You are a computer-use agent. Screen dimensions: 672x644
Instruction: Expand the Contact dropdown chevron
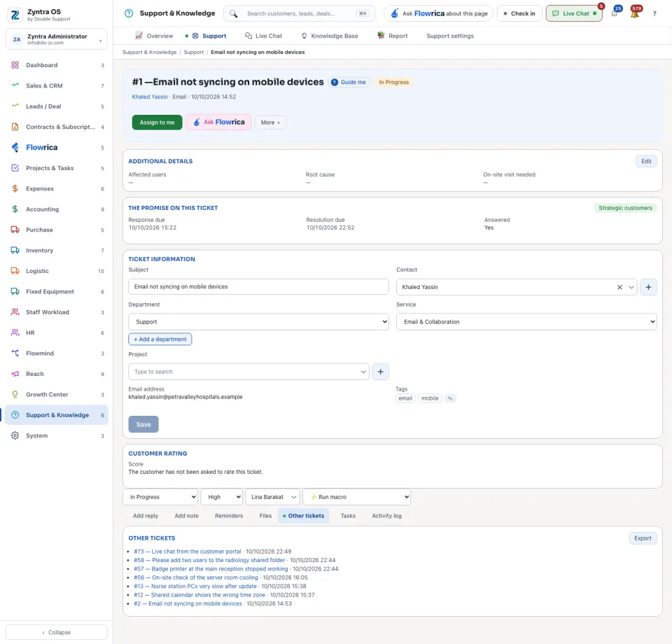(631, 287)
